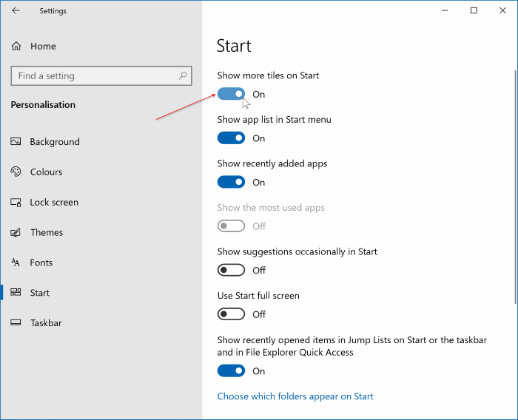Click the Personalisation heading
This screenshot has width=518, height=420.
coord(43,105)
